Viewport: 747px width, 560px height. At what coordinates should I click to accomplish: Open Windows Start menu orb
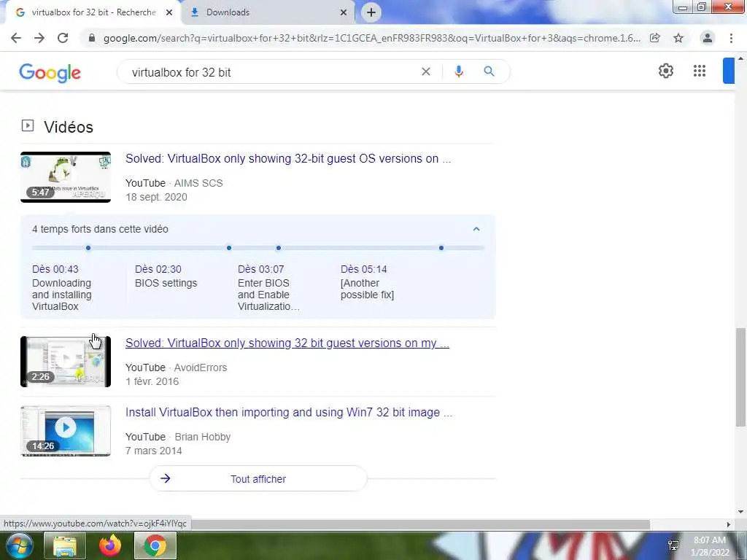click(18, 545)
